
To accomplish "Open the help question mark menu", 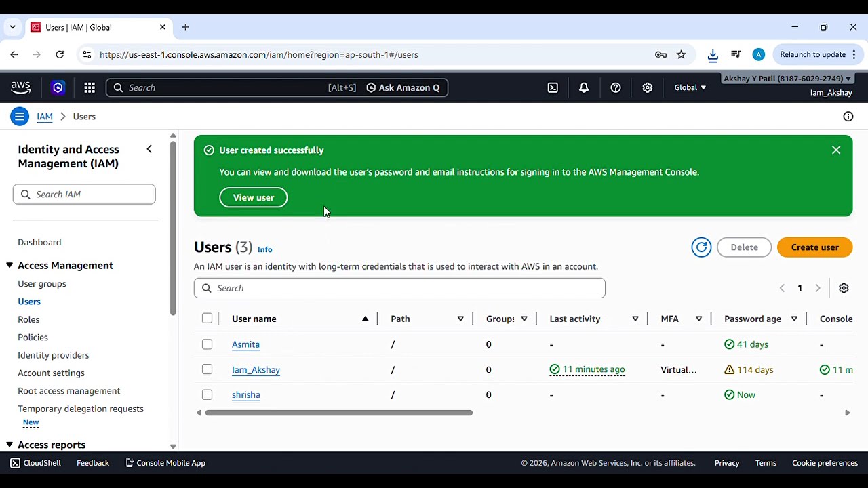I will click(x=616, y=87).
